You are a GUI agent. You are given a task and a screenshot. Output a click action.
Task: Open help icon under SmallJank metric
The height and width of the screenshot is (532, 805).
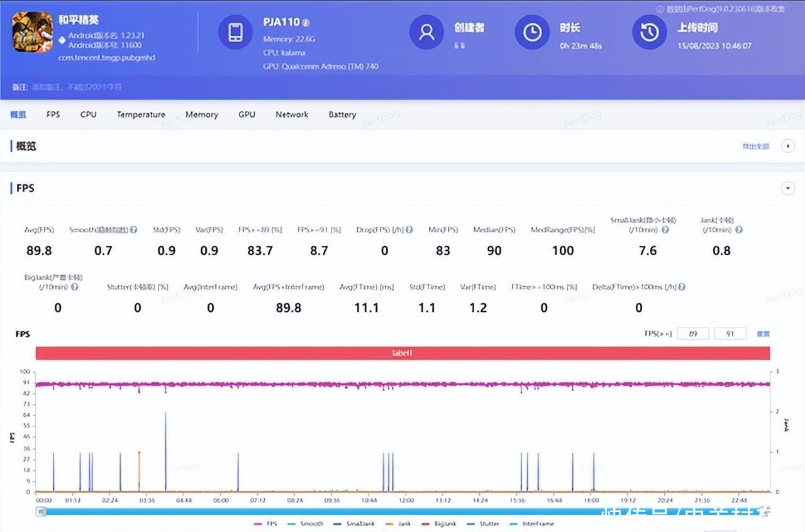pos(665,230)
